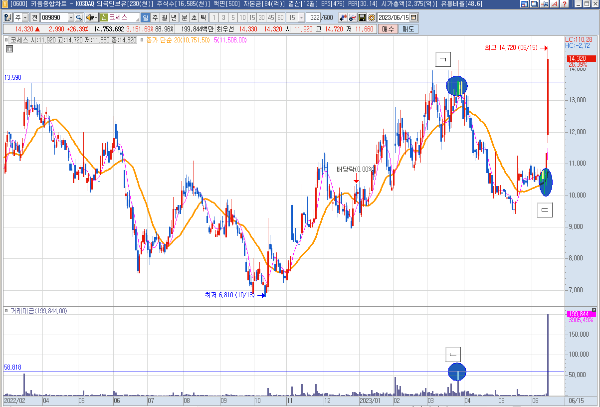600x407 pixels.
Task: Toggle the 10 interval button
Action: click(x=243, y=18)
